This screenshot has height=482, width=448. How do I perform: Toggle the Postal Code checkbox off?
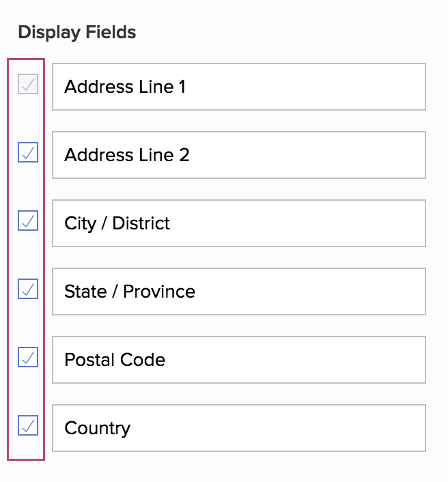point(28,357)
